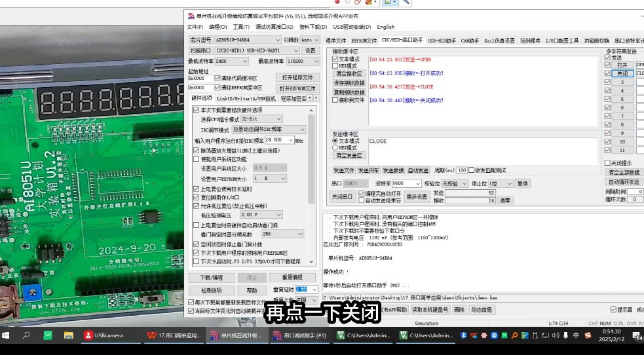Open File Explorer folder icon on taskbar
Image resolution: width=644 pixels, height=355 pixels.
(x=68, y=335)
